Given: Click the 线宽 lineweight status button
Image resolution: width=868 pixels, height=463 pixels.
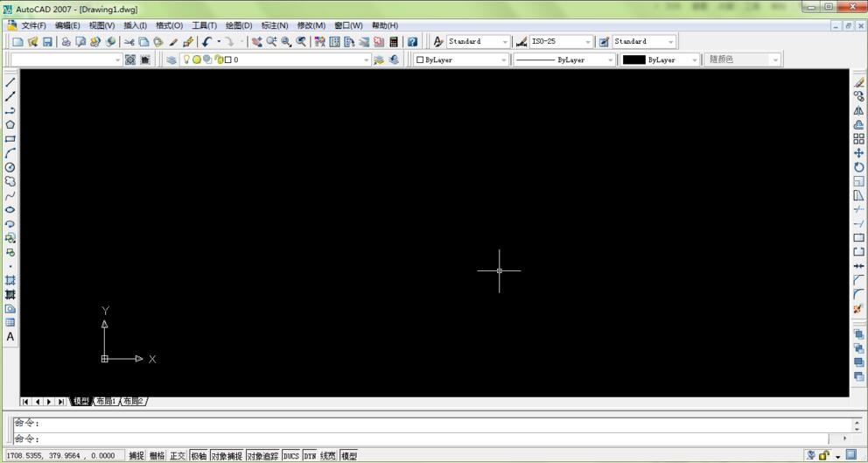Looking at the screenshot, I should click(328, 456).
